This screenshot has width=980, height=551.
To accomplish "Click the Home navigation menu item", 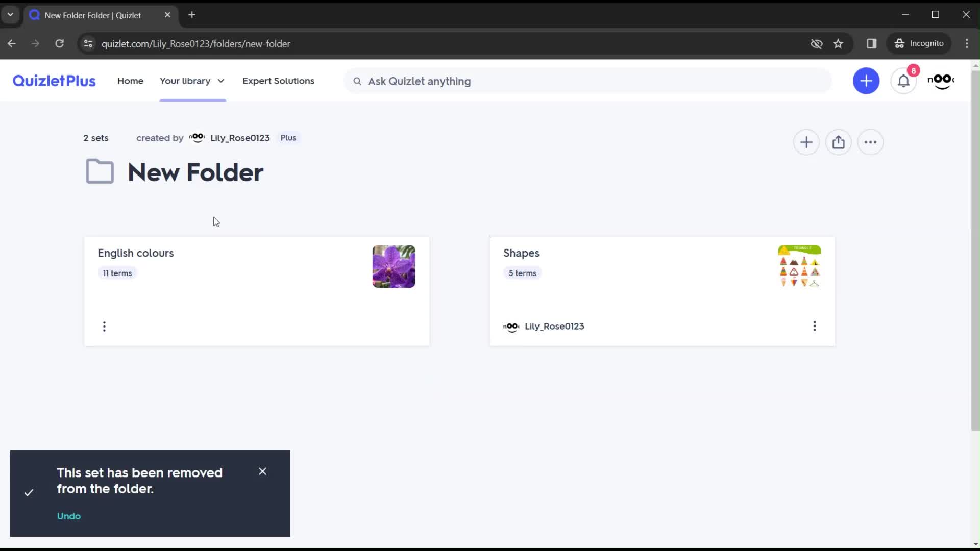I will (130, 81).
